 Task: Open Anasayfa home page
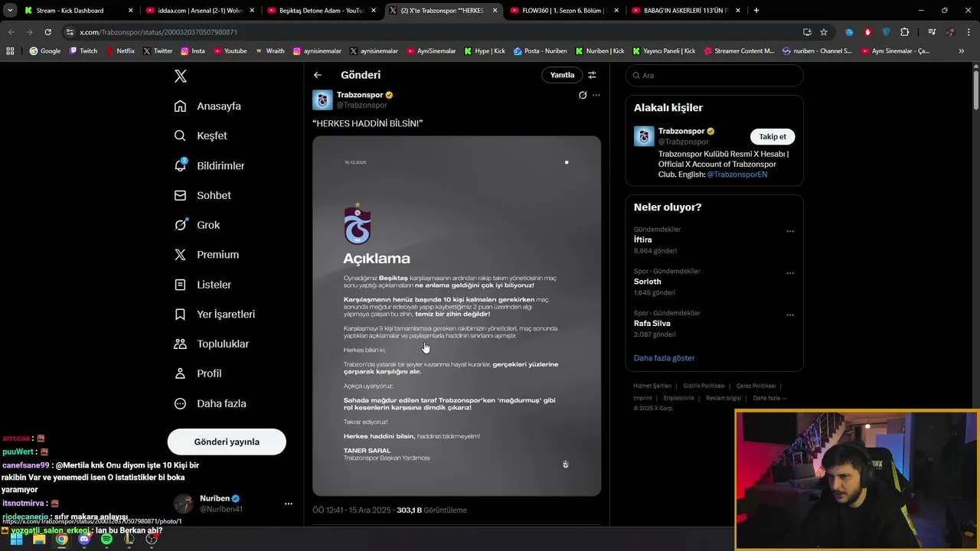pos(207,106)
